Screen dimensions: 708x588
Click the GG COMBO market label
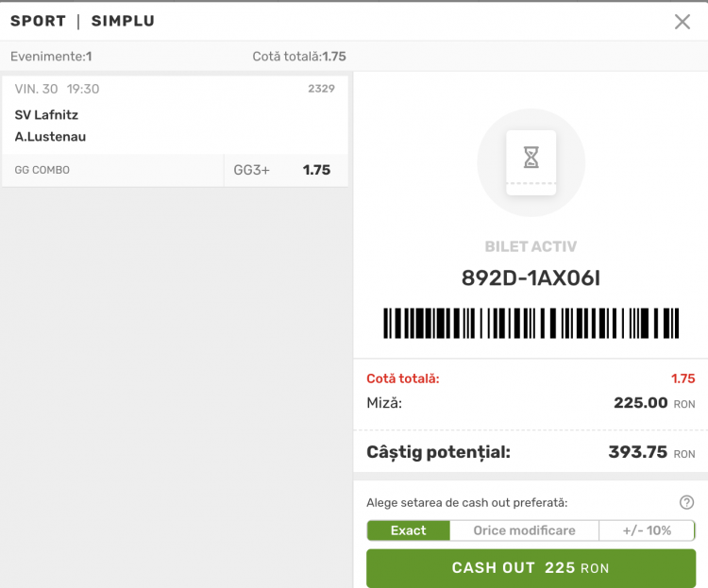[x=42, y=171]
